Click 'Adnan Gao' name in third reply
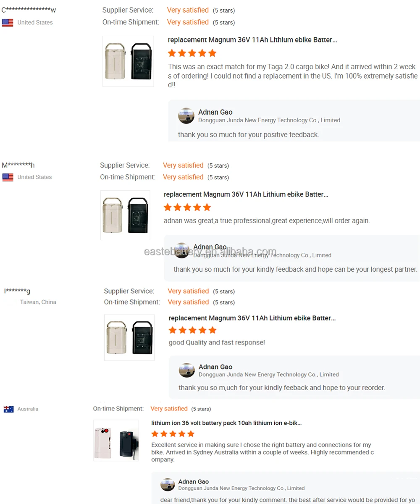 coord(215,367)
